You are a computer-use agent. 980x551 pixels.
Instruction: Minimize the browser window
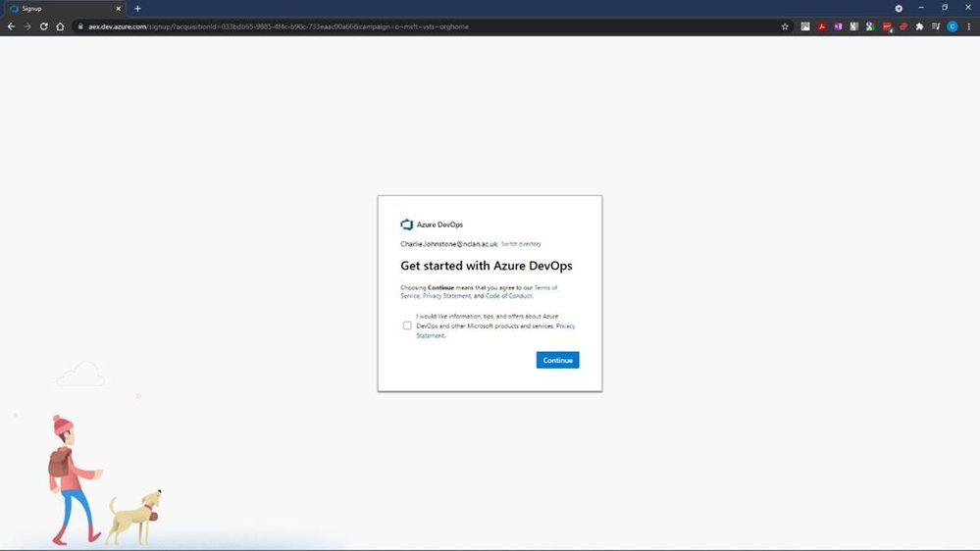[x=921, y=8]
